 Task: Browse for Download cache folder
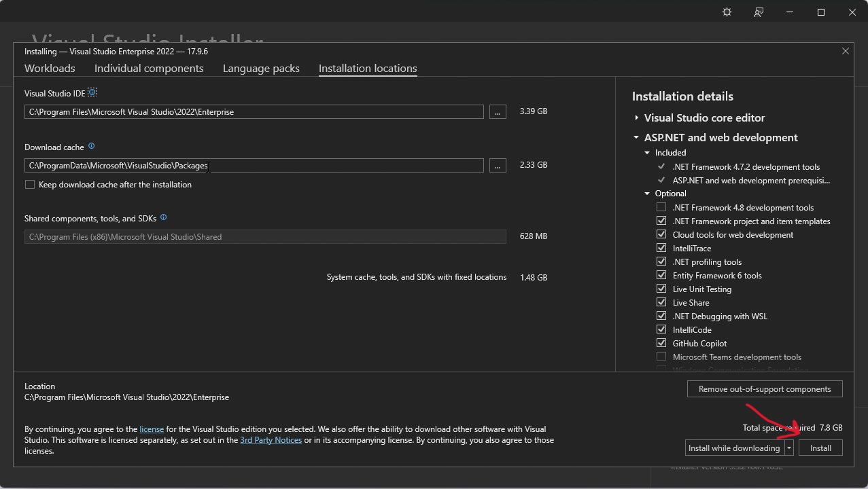[498, 166]
